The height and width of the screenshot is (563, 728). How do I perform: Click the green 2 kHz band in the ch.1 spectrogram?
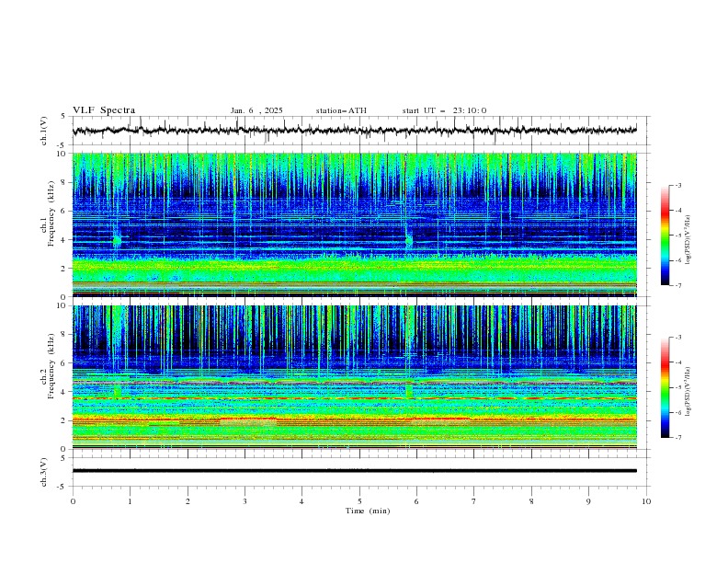[x=354, y=268]
